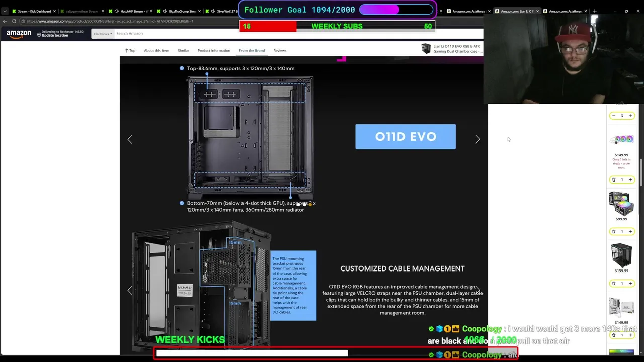Viewport: 644px width, 362px height.
Task: Next slide arrow in top carousel
Action: (477, 139)
